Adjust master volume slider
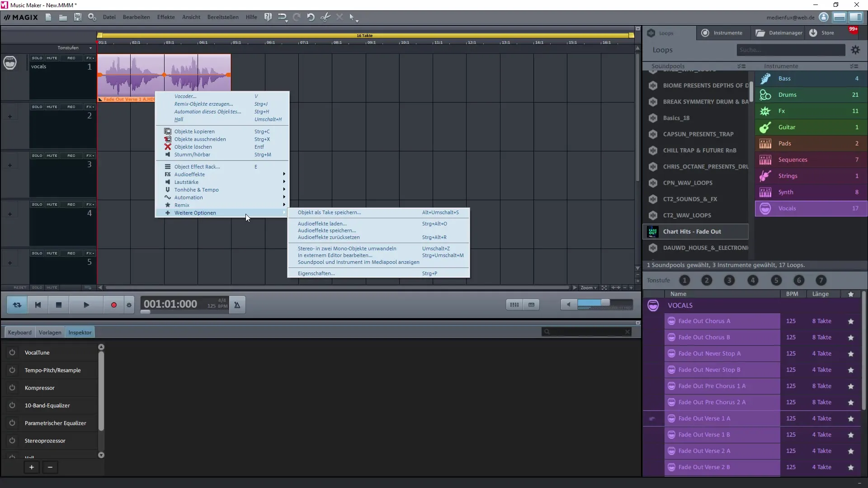Viewport: 868px width, 488px height. click(x=605, y=303)
